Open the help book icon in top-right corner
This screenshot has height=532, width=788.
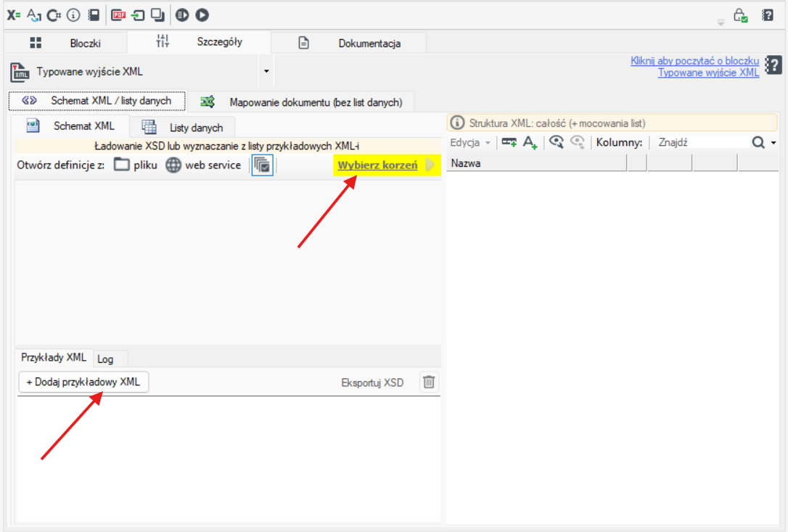[768, 15]
